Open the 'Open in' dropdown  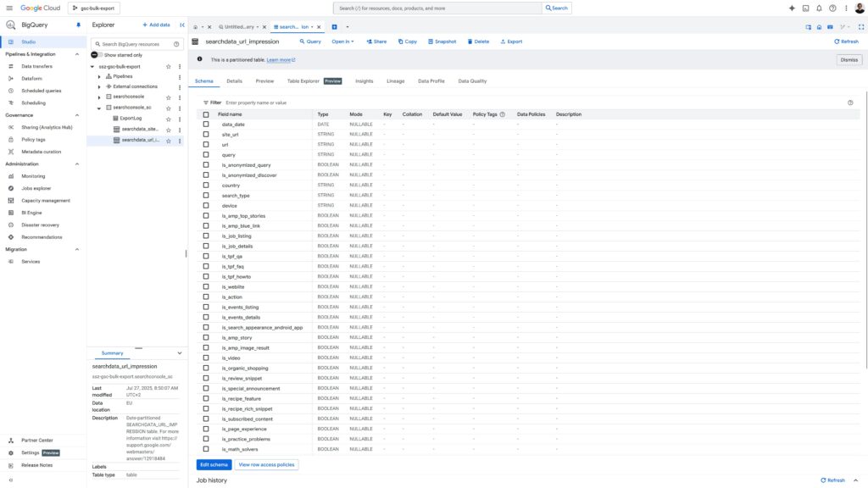pos(342,41)
